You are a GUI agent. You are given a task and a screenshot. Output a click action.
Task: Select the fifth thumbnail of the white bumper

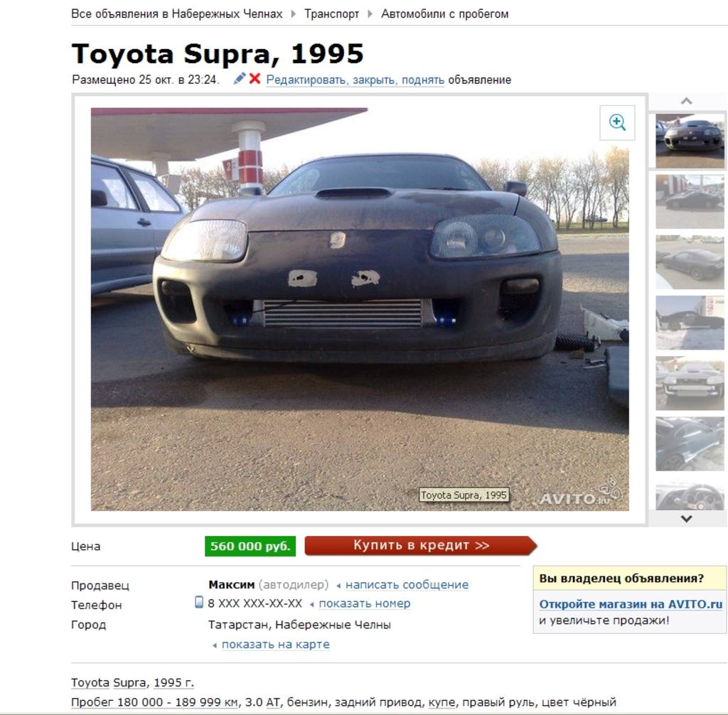coord(690,383)
